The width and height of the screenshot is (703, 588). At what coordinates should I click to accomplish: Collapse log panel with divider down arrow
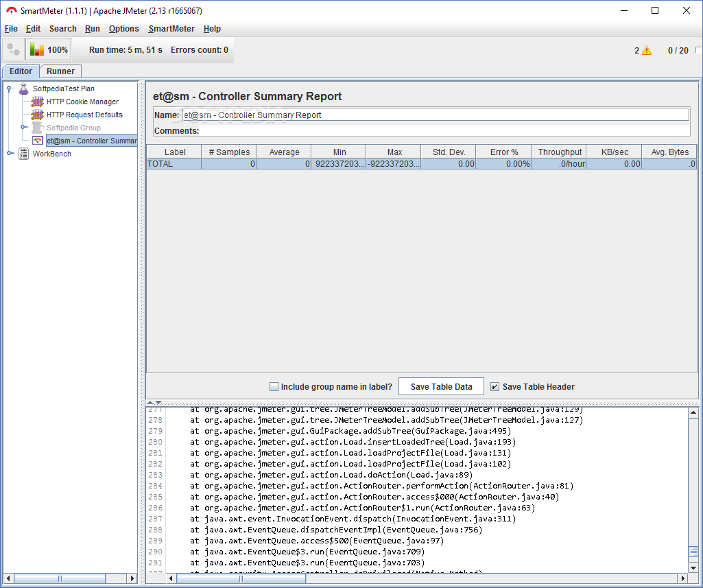click(x=158, y=403)
